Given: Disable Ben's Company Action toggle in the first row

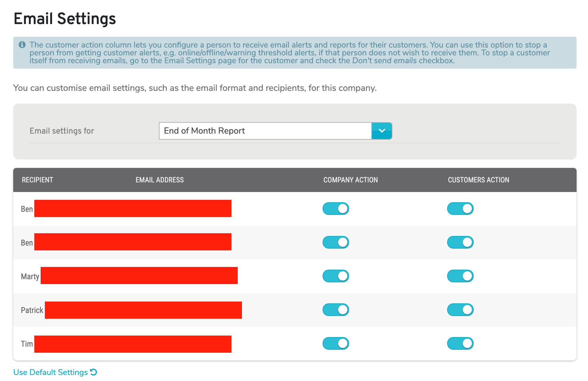Looking at the screenshot, I should [336, 208].
